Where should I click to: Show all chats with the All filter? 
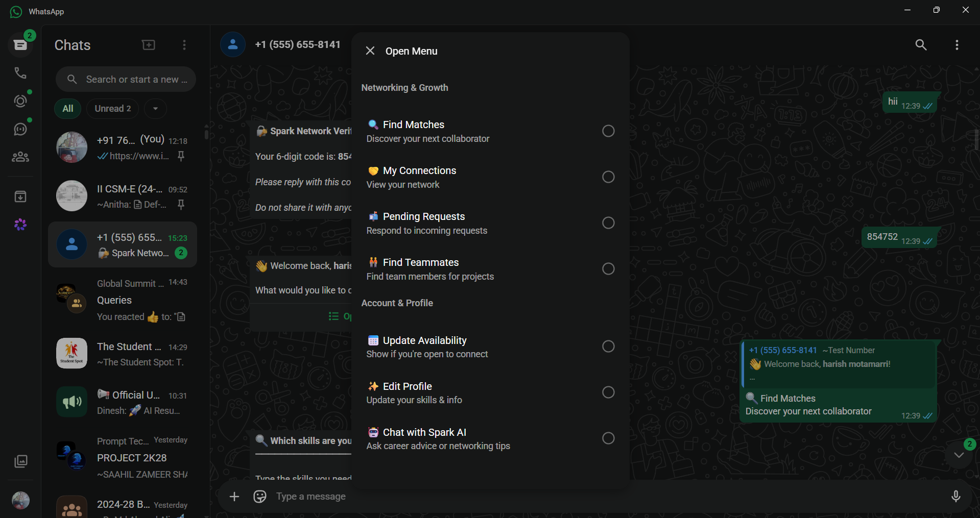click(68, 109)
